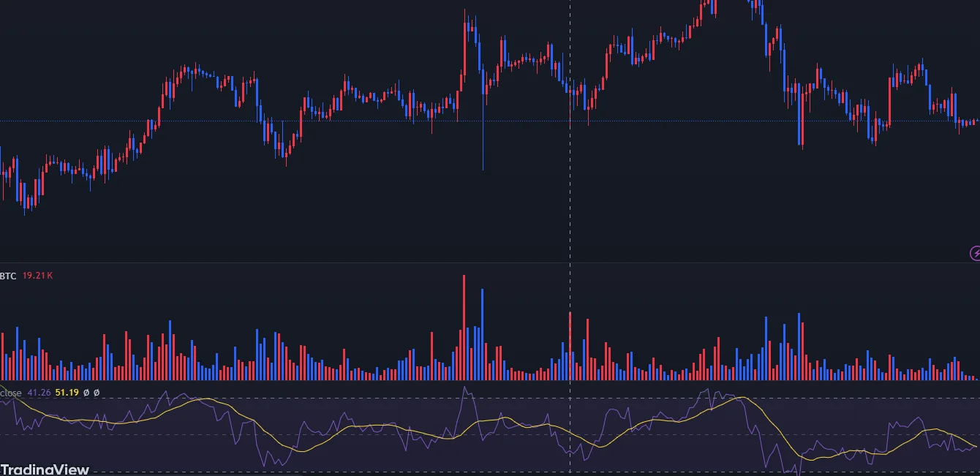Screen dimensions: 980x476
Task: Click the vertical dashed crosshair line
Action: 570,219
